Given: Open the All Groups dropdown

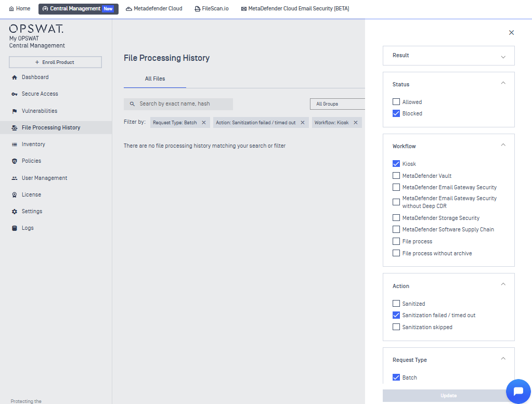Looking at the screenshot, I should [x=338, y=104].
